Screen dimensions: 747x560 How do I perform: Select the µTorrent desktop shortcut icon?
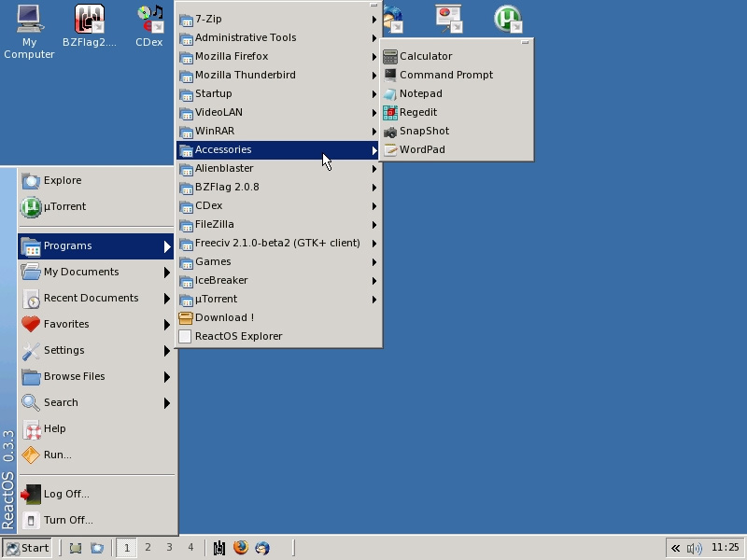point(508,19)
